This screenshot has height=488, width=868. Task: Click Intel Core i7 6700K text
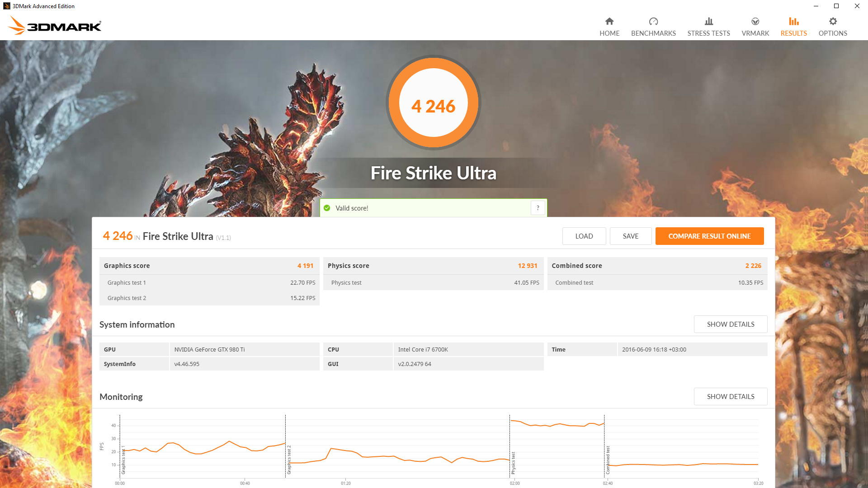click(x=423, y=349)
